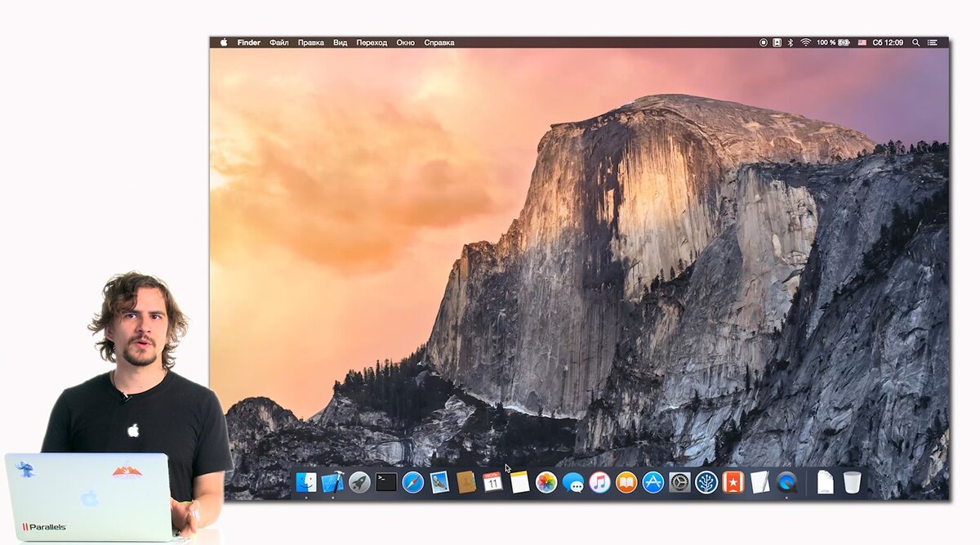Viewport: 980px width, 545px height.
Task: Open the Finder menu
Action: pos(249,42)
